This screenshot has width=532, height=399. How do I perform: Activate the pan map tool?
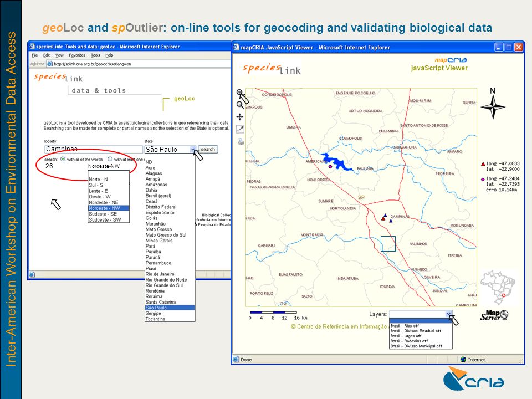coord(240,117)
